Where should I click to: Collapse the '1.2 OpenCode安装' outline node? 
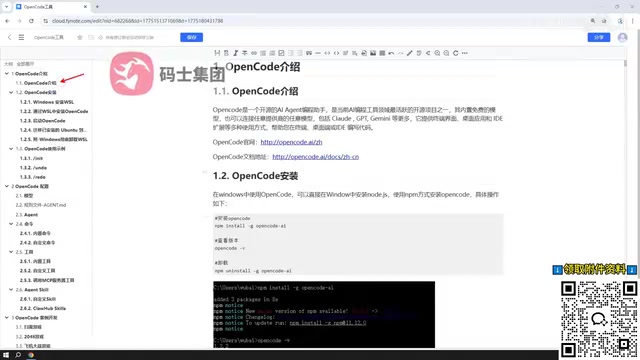[11, 92]
